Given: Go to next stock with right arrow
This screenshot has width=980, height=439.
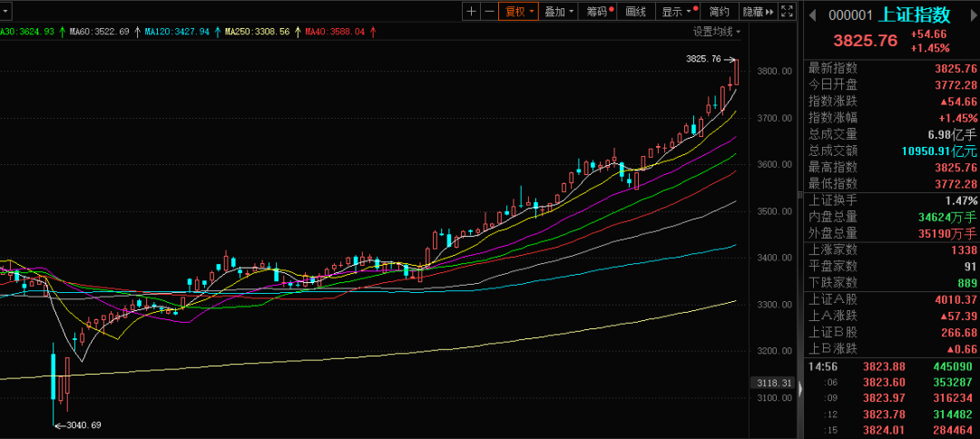Looking at the screenshot, I should click(973, 15).
